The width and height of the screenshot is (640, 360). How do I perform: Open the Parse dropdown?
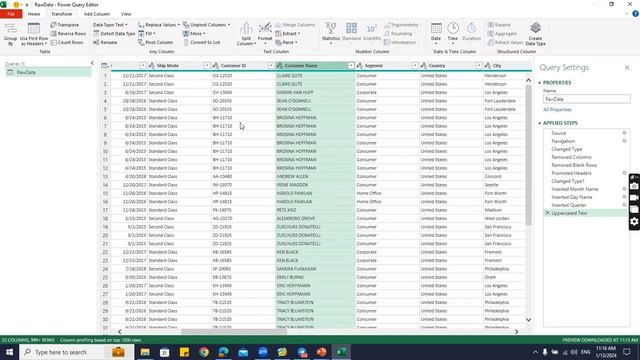pos(286,42)
